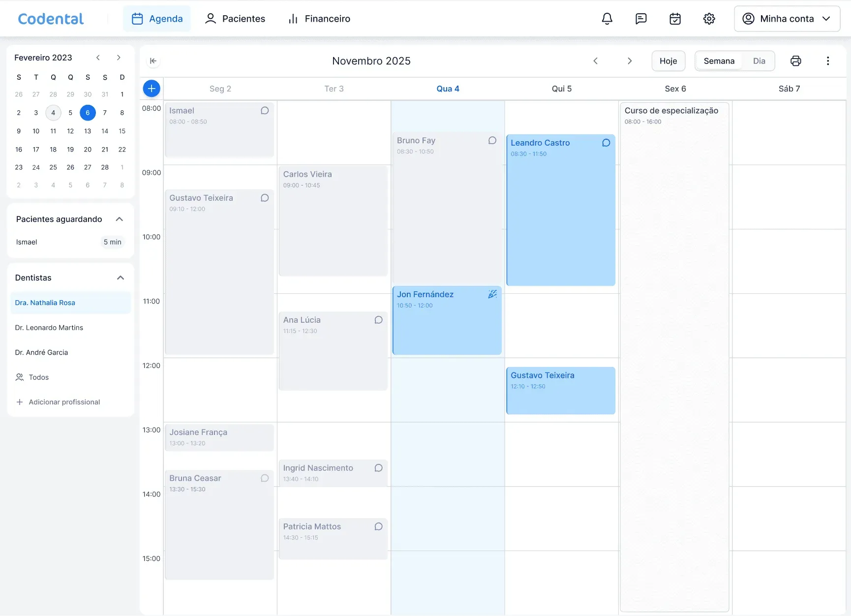Click the Qui 5 day header
This screenshot has height=616, width=851.
(x=562, y=89)
